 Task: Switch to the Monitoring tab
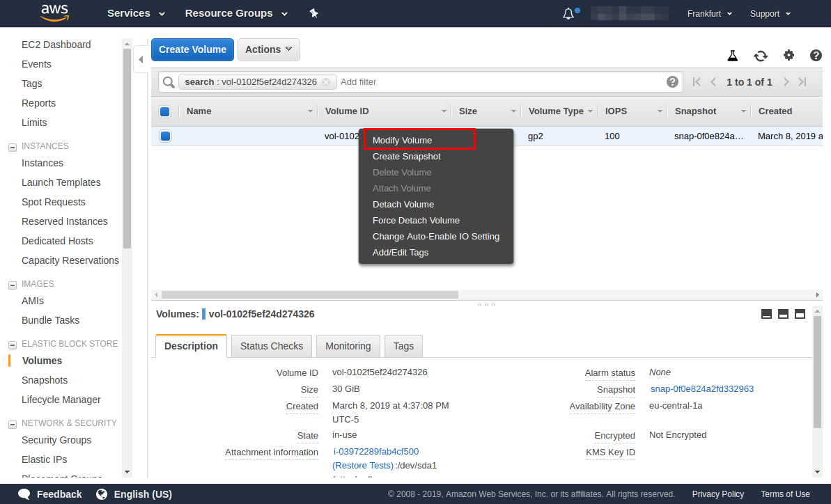click(x=348, y=346)
